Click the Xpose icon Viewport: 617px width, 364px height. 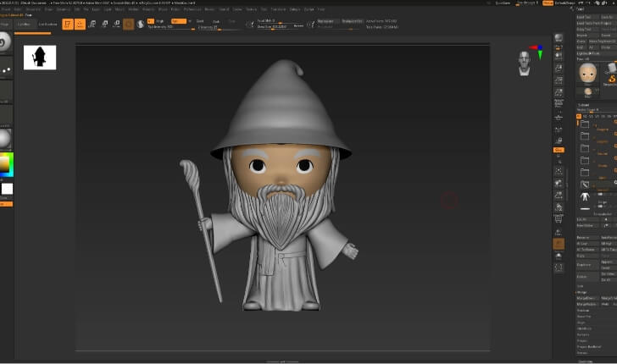[x=559, y=268]
